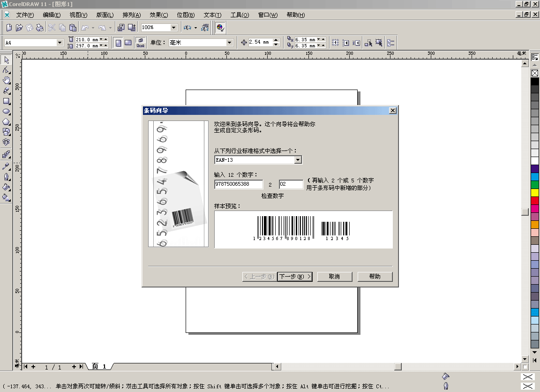The width and height of the screenshot is (540, 392).
Task: Click the supplement digits 02 field
Action: click(291, 184)
